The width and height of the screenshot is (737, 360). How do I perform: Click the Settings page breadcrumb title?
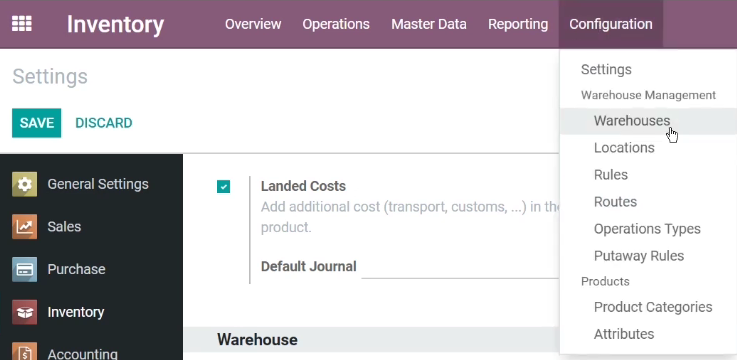50,77
